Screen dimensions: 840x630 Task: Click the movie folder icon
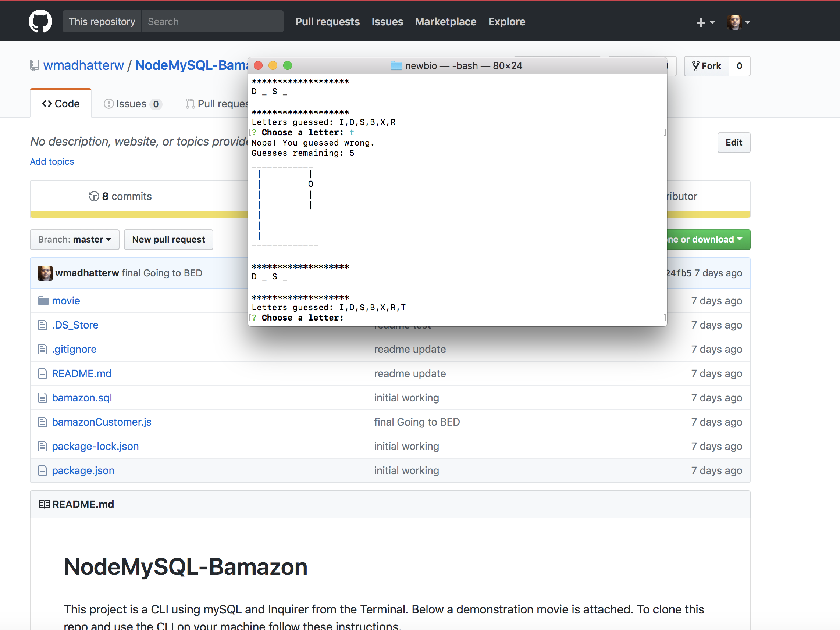43,301
